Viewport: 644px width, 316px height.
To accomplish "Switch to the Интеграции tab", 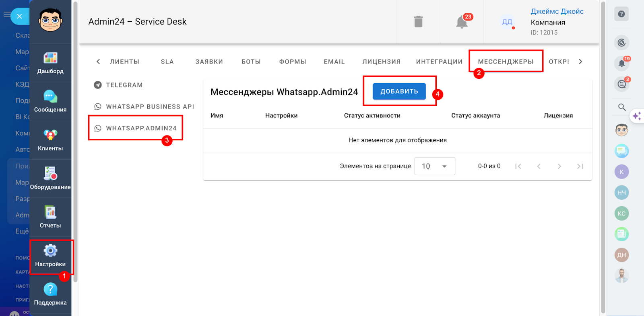I will click(439, 62).
